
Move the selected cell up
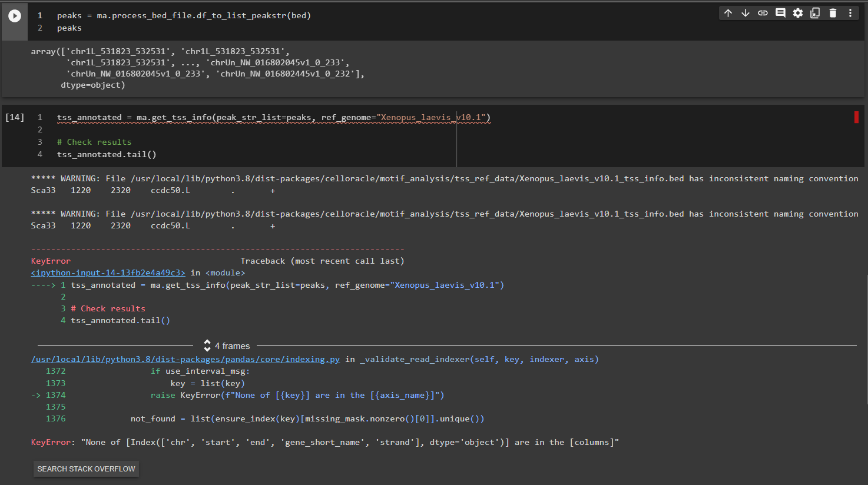(728, 12)
